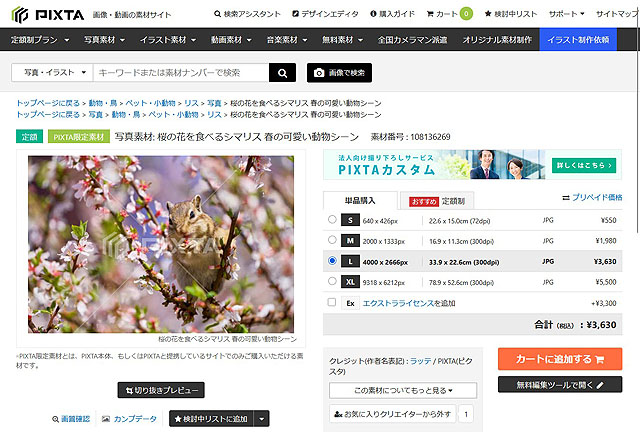Viewport: 640px width, 441px height.
Task: Click 切り抜きプレビュー button
Action: pos(160,390)
